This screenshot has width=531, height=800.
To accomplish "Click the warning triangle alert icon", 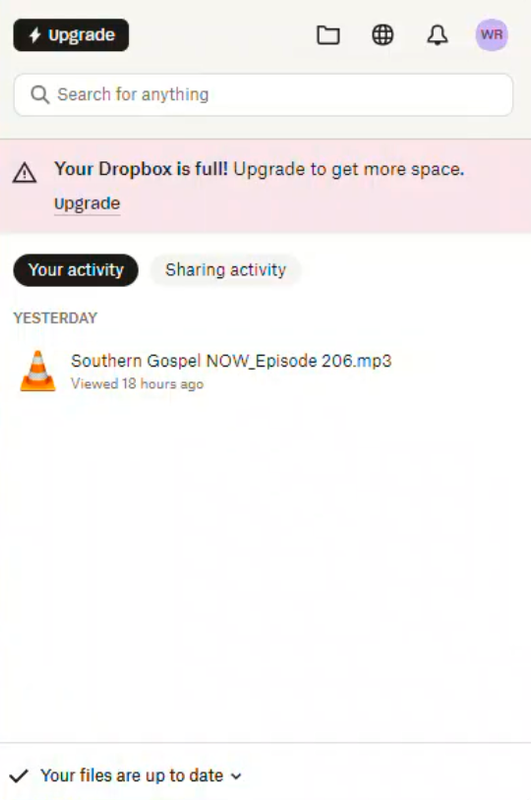I will pyautogui.click(x=24, y=173).
